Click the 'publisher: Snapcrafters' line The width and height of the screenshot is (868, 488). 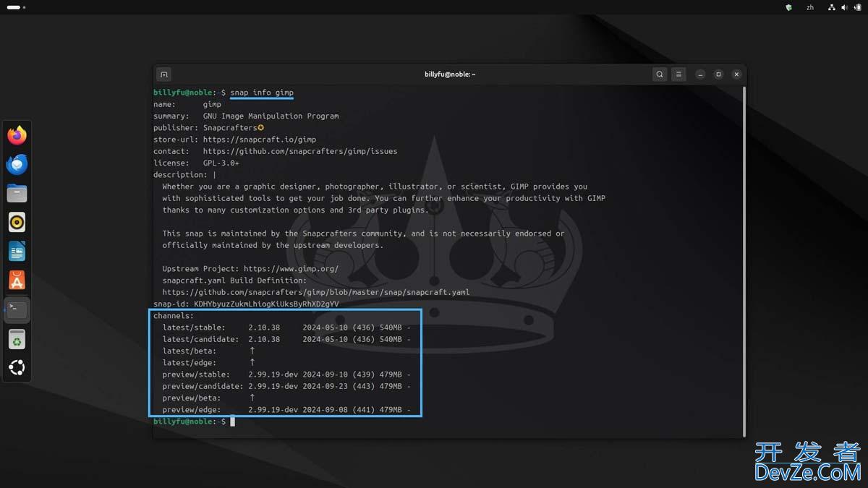(x=209, y=128)
